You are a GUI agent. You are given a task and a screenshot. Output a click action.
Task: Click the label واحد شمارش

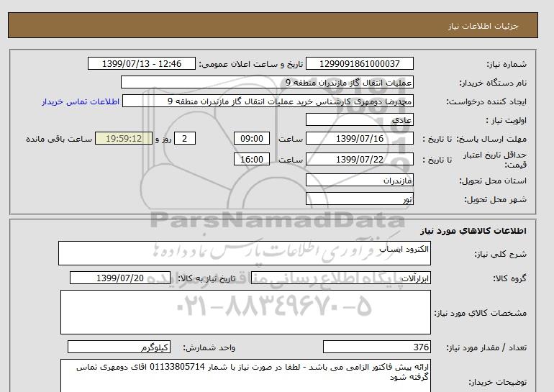[209, 347]
